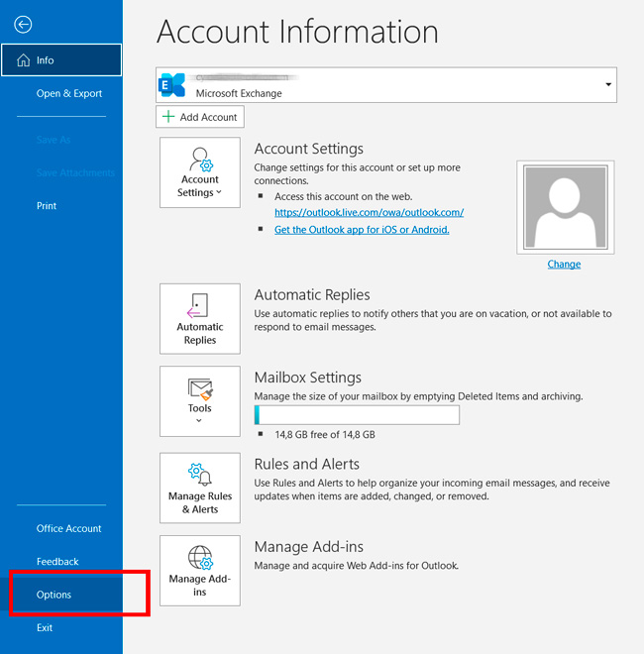Viewport: 644px width, 654px height.
Task: Click the Account Settings section heading
Action: [x=309, y=149]
